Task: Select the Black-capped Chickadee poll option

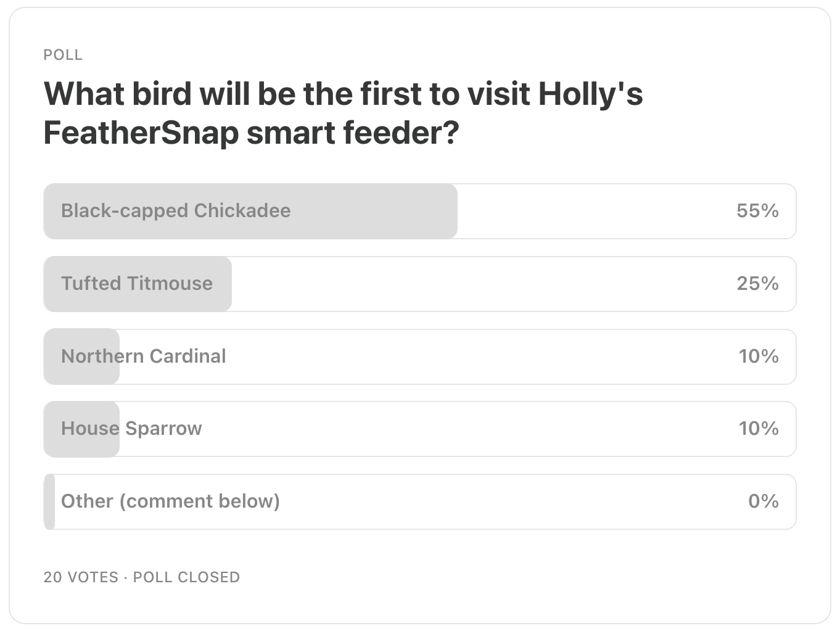Action: pyautogui.click(x=419, y=211)
